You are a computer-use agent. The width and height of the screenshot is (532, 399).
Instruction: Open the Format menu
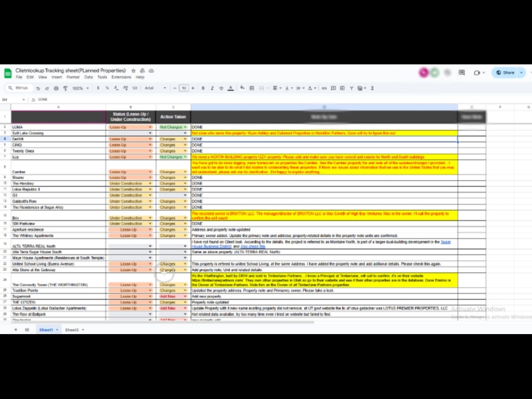pos(73,77)
